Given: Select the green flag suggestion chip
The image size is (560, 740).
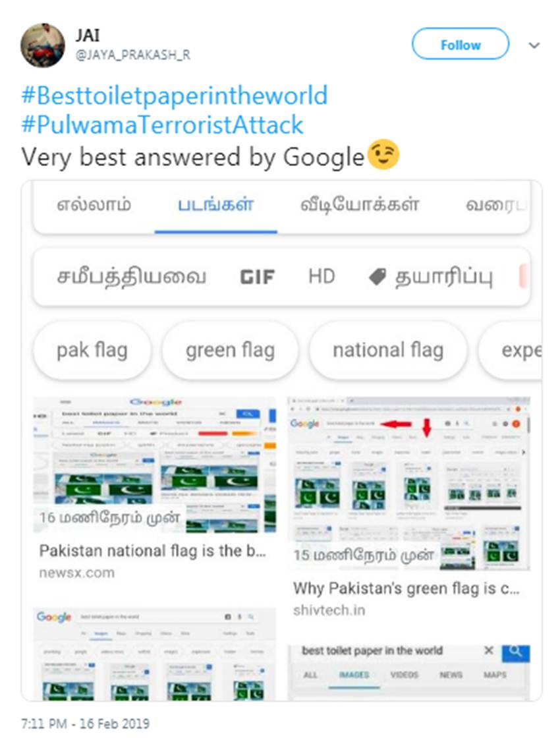Looking at the screenshot, I should [x=230, y=351].
